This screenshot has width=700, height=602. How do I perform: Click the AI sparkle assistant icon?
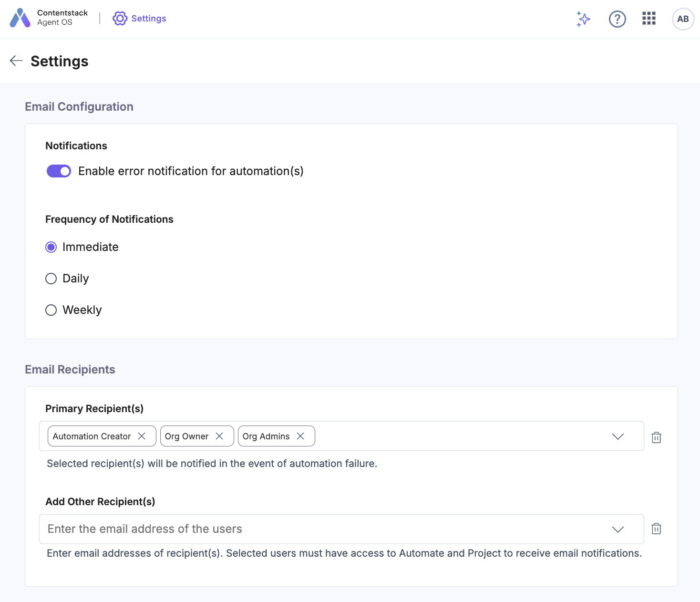(583, 19)
